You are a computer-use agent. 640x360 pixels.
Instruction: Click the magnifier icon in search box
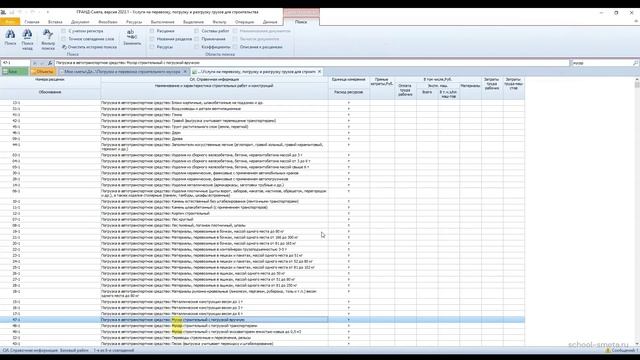(x=636, y=63)
